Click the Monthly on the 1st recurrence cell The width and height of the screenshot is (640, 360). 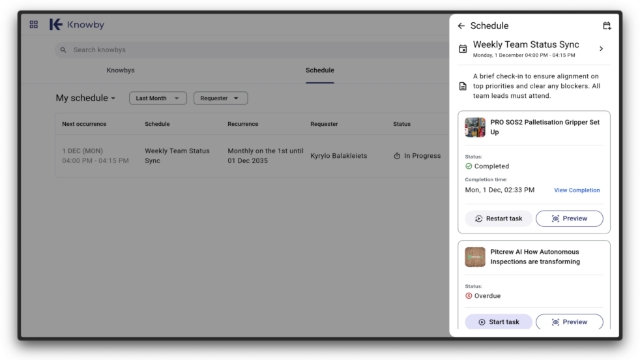coord(265,156)
